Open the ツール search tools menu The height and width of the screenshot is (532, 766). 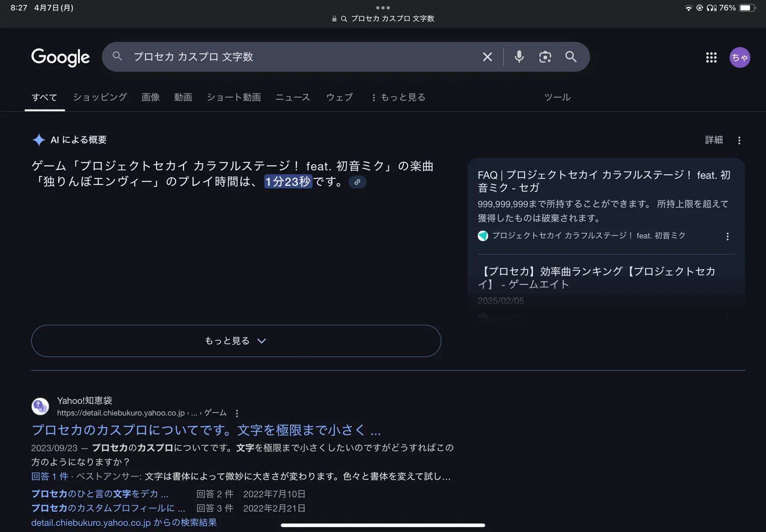pos(557,97)
